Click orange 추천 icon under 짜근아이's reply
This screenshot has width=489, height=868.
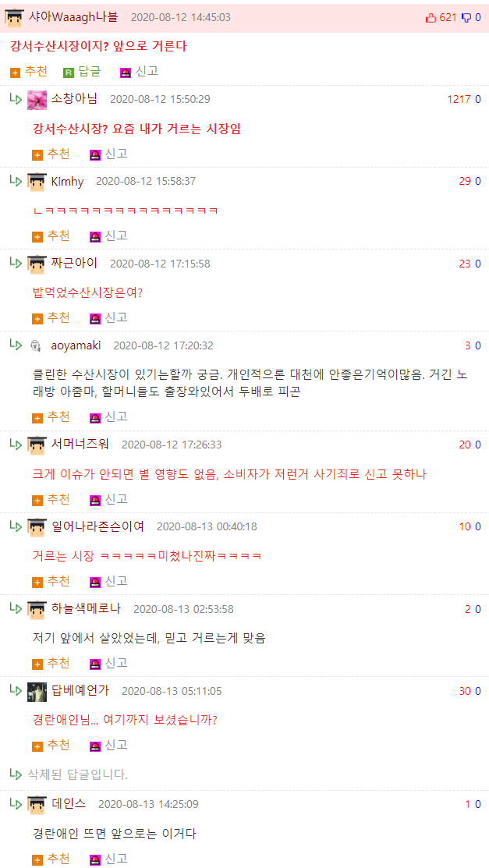pyautogui.click(x=37, y=318)
